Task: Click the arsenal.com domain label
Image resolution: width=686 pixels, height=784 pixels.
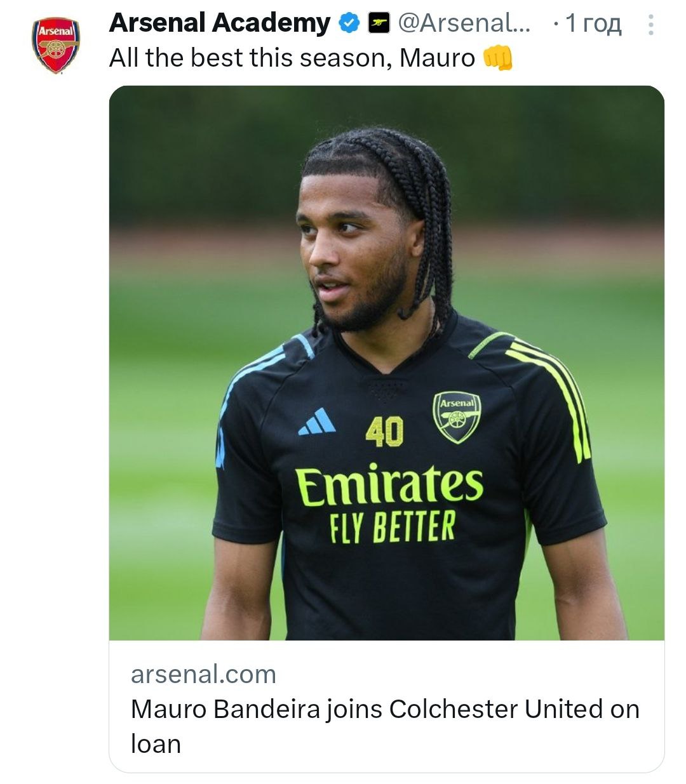Action: pyautogui.click(x=203, y=674)
